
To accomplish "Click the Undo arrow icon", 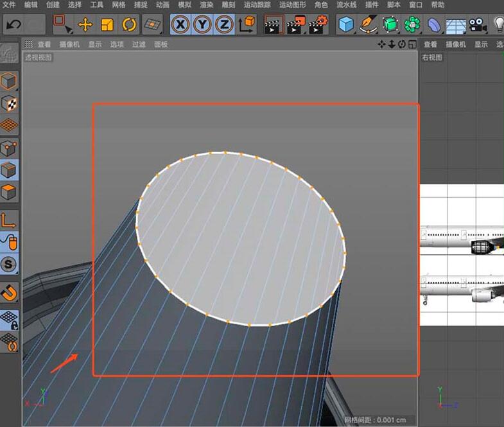I will [13, 25].
